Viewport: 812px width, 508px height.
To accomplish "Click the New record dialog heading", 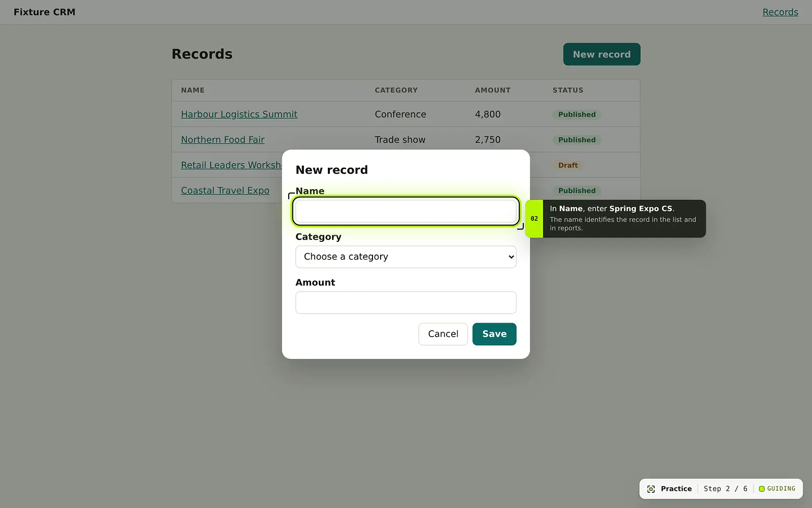I will 332,170.
